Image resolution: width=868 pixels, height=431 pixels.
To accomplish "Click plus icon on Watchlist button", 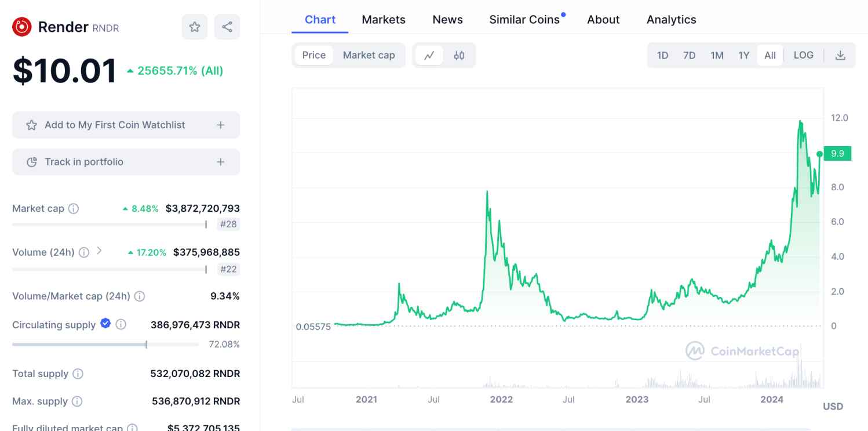I will coord(220,125).
